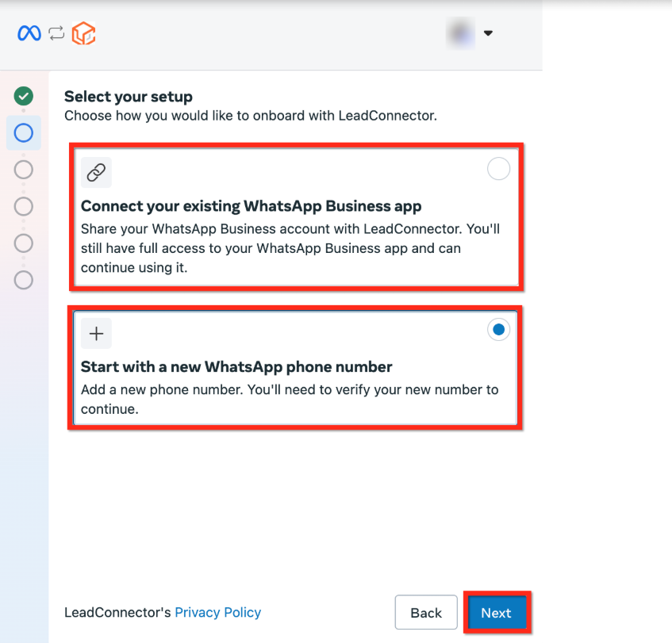This screenshot has width=672, height=643.
Task: Click "Start with a new WhatsApp phone number" title
Action: pyautogui.click(x=236, y=367)
